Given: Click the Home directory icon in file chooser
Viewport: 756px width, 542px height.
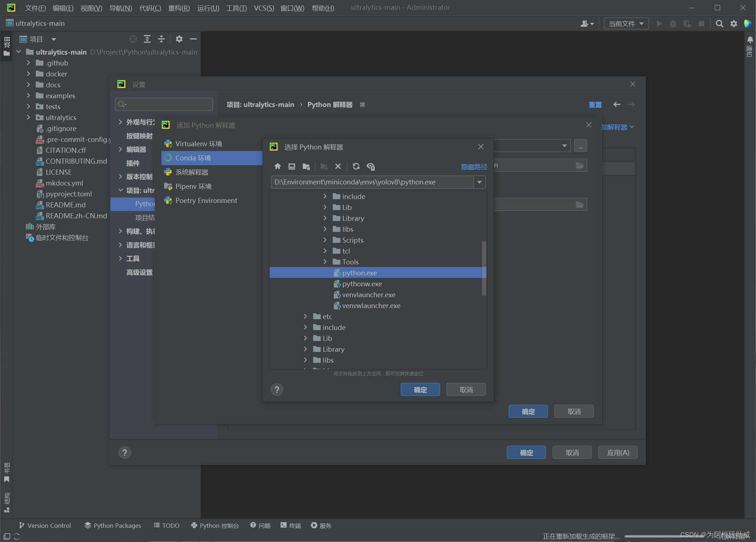Looking at the screenshot, I should pos(278,166).
